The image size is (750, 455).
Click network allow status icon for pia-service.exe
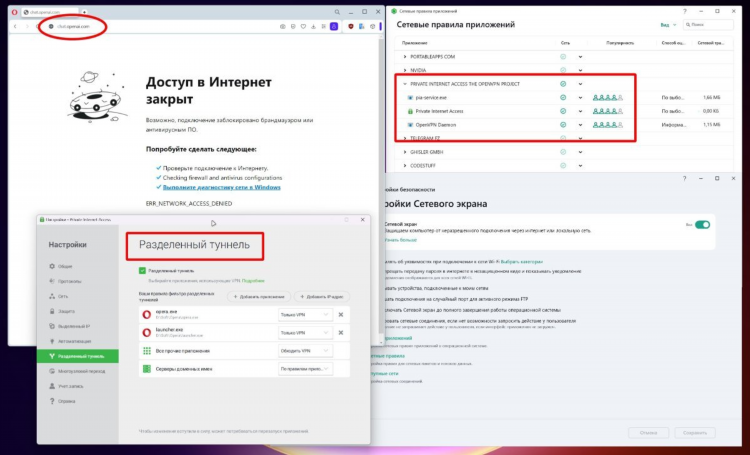[x=563, y=98]
